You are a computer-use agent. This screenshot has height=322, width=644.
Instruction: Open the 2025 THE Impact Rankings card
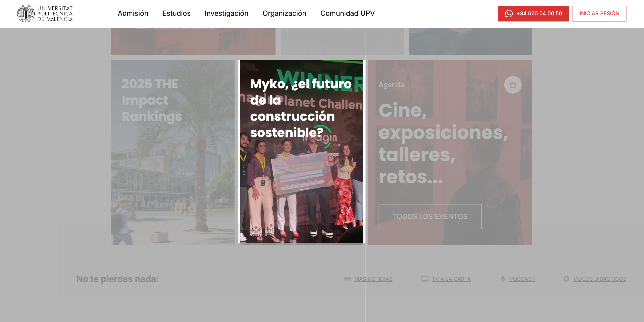(x=173, y=153)
